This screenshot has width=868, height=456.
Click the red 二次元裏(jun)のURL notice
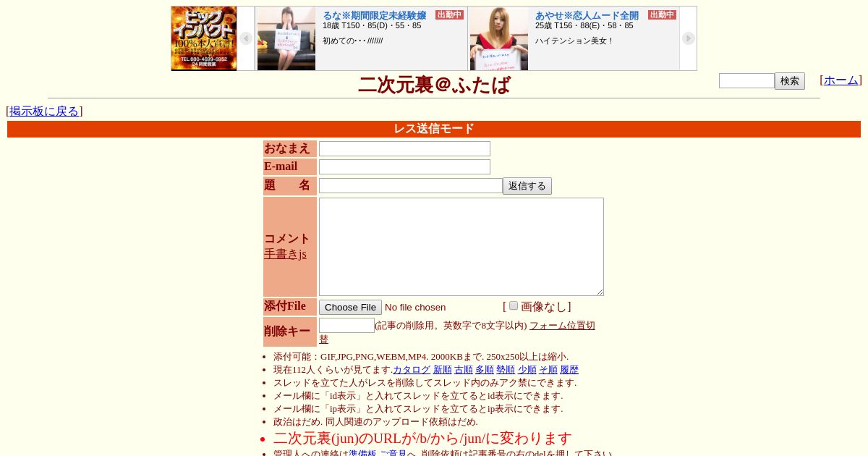pos(422,438)
